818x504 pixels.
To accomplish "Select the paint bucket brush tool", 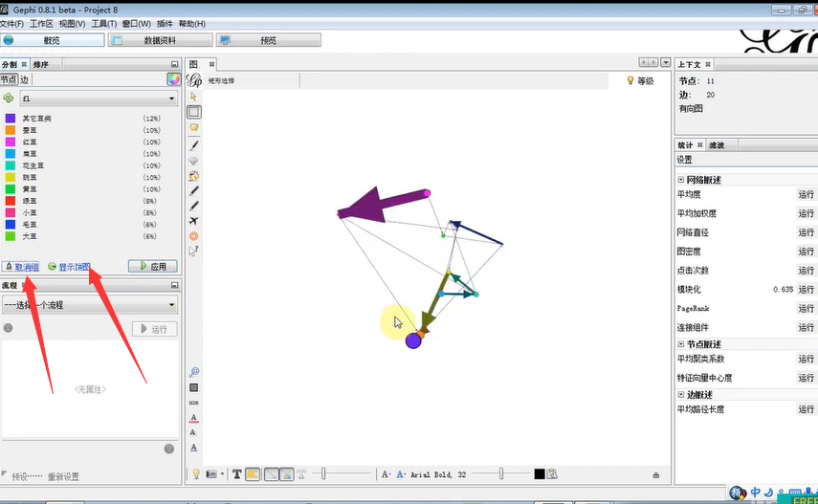I will point(194,176).
